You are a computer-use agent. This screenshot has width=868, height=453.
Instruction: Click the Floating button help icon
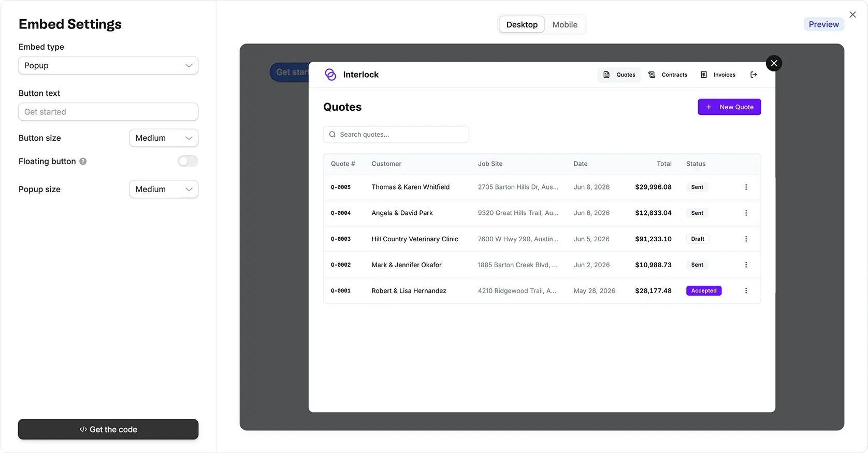pos(83,162)
